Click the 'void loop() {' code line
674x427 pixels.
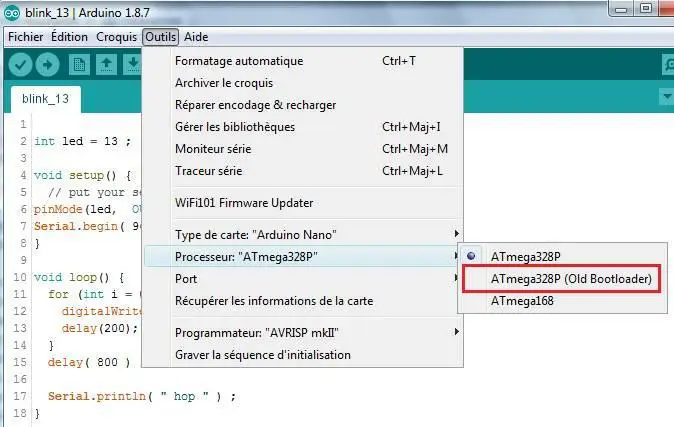pyautogui.click(x=79, y=277)
